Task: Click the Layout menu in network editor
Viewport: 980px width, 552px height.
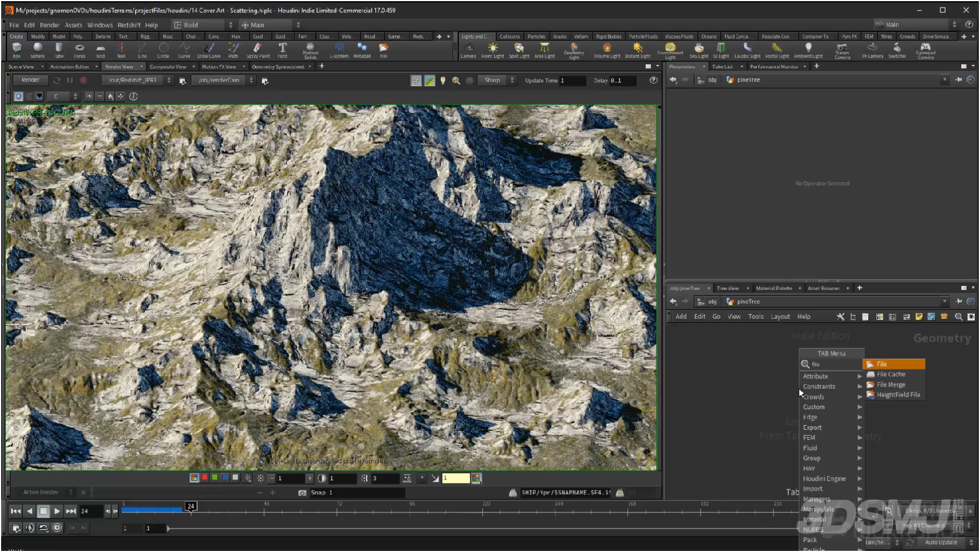Action: pyautogui.click(x=780, y=316)
